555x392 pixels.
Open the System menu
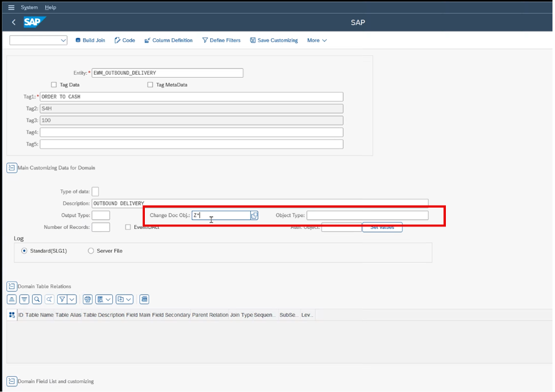click(x=29, y=8)
